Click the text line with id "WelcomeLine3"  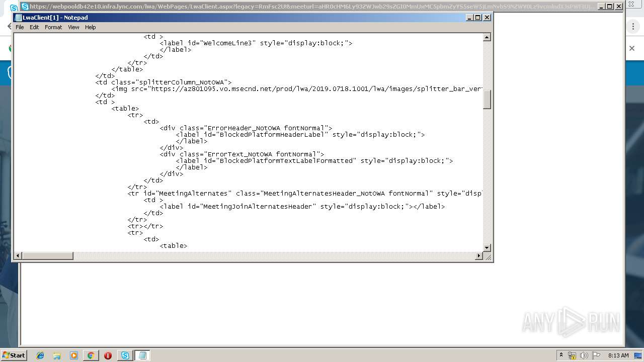256,43
